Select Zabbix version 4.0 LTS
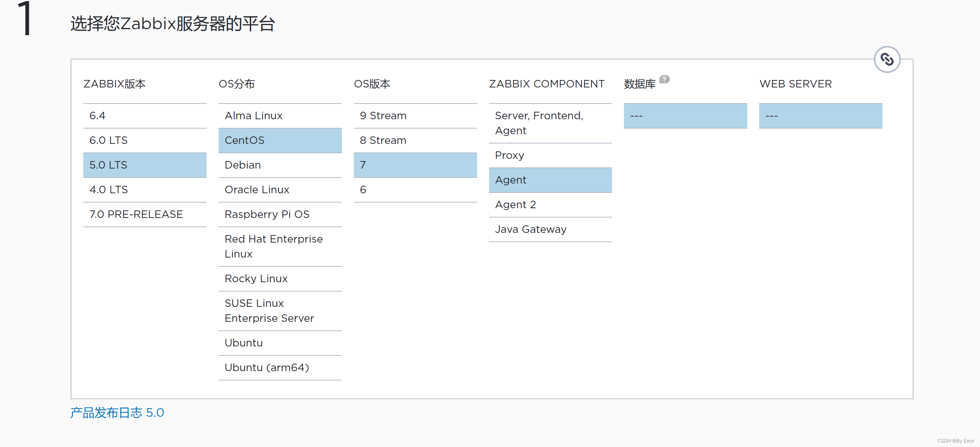 [x=145, y=190]
